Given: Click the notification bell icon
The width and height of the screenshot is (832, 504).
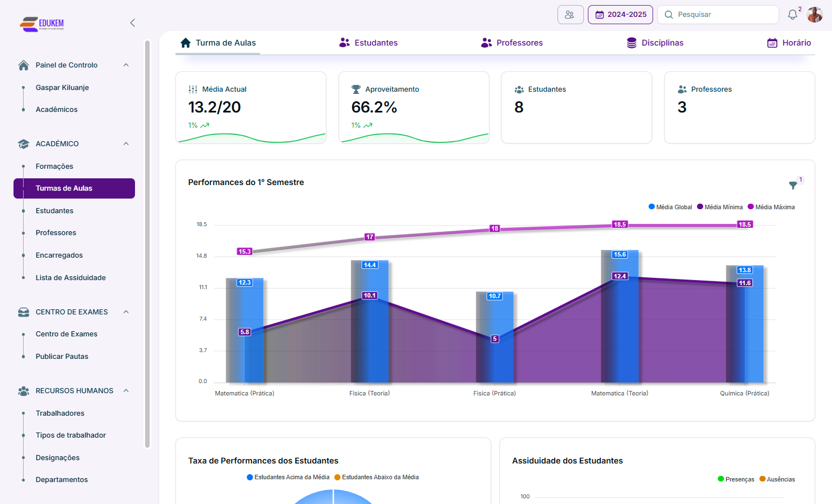Looking at the screenshot, I should coord(793,15).
